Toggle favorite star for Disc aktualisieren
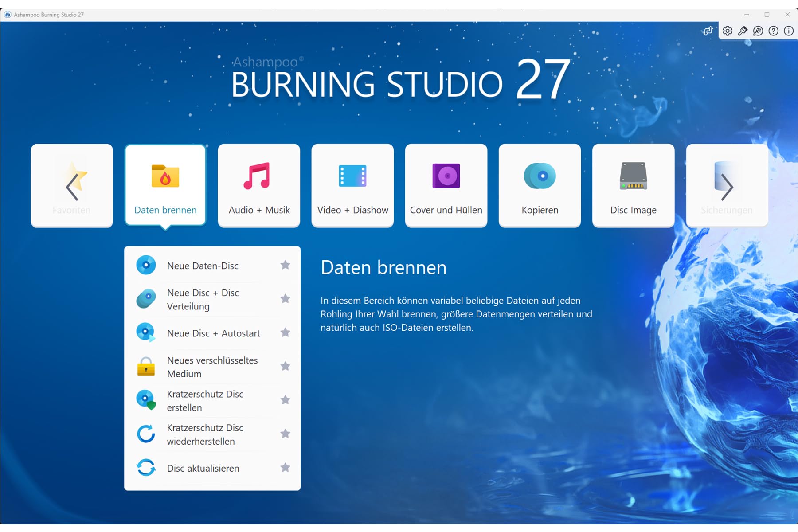798x532 pixels. (285, 467)
